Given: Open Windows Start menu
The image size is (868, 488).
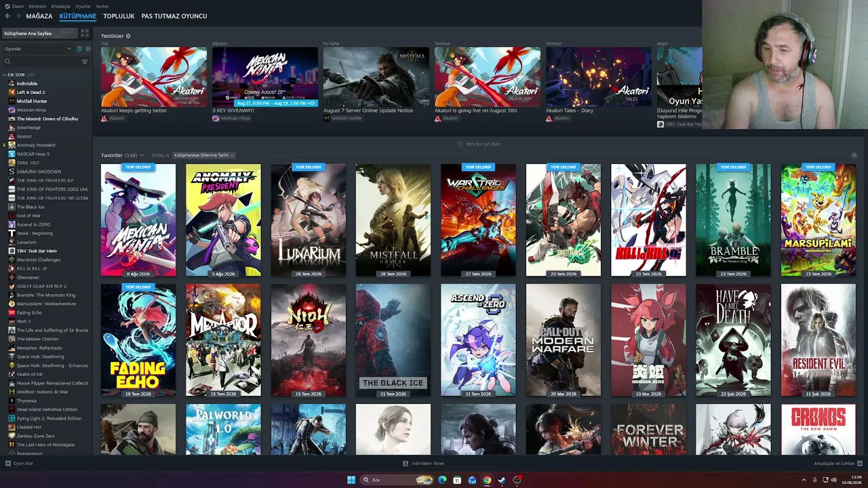Looking at the screenshot, I should click(x=351, y=480).
